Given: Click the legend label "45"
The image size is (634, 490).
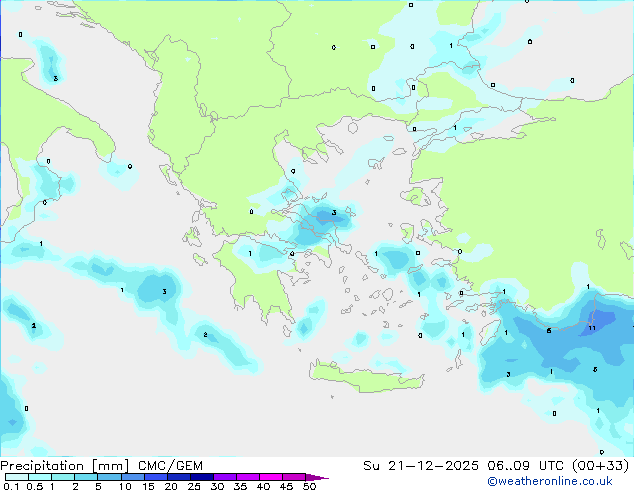Looking at the screenshot, I should pos(286,486).
